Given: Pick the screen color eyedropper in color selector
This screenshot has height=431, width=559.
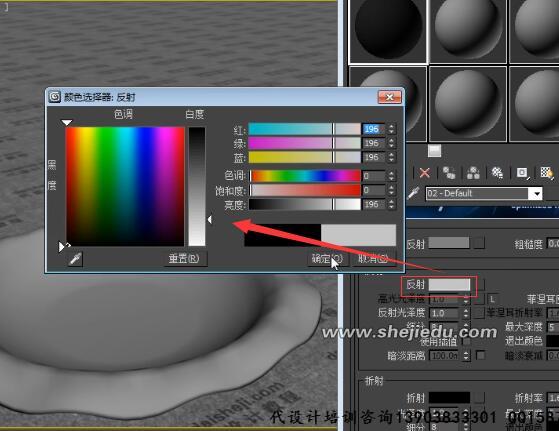Looking at the screenshot, I should pyautogui.click(x=75, y=259).
